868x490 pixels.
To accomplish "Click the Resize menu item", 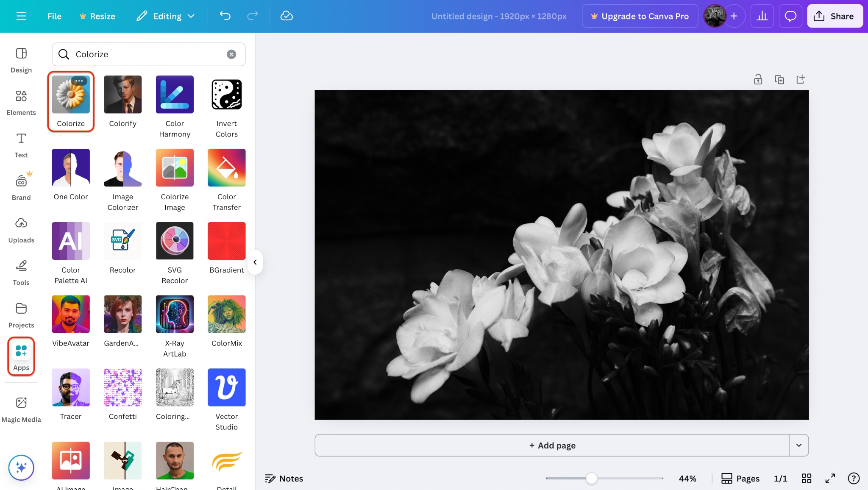I will 98,16.
